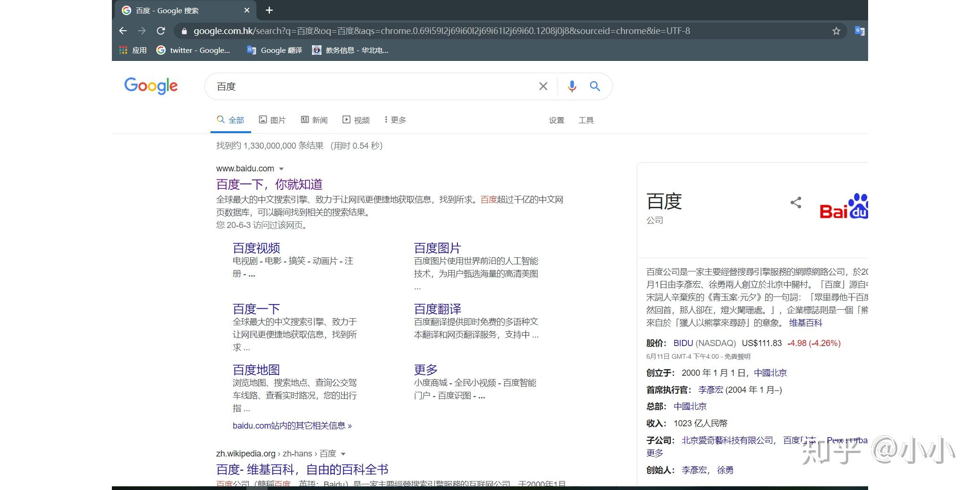Open 免責聲明 stock disclaimer link
Viewport: 980px width, 490px height.
737,356
